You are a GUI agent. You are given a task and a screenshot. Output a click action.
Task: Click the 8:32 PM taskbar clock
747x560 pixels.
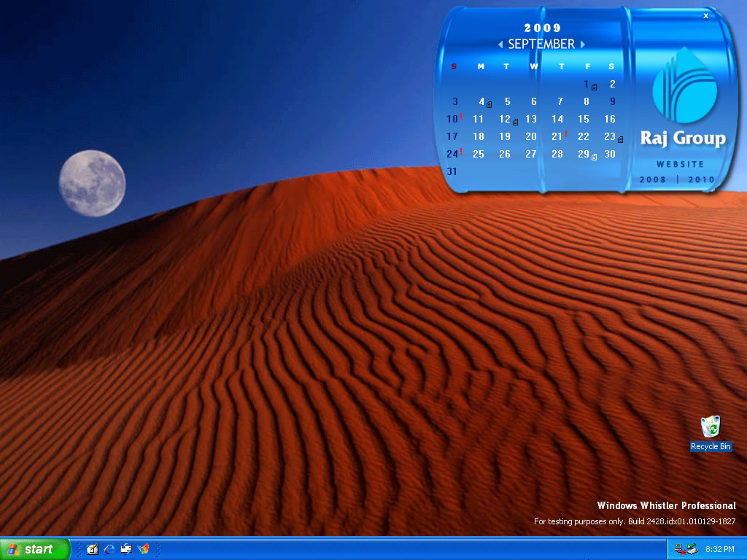(719, 549)
